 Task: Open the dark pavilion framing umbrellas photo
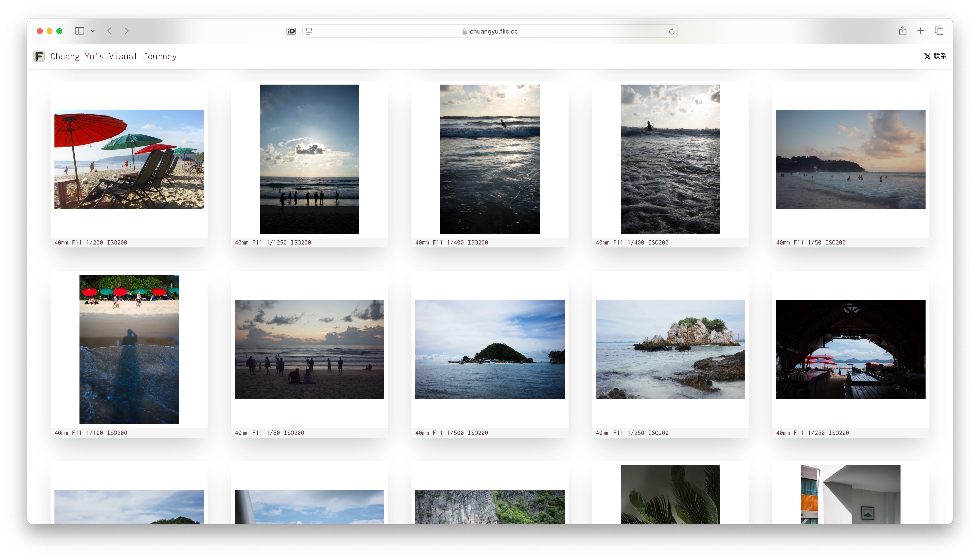pos(850,349)
